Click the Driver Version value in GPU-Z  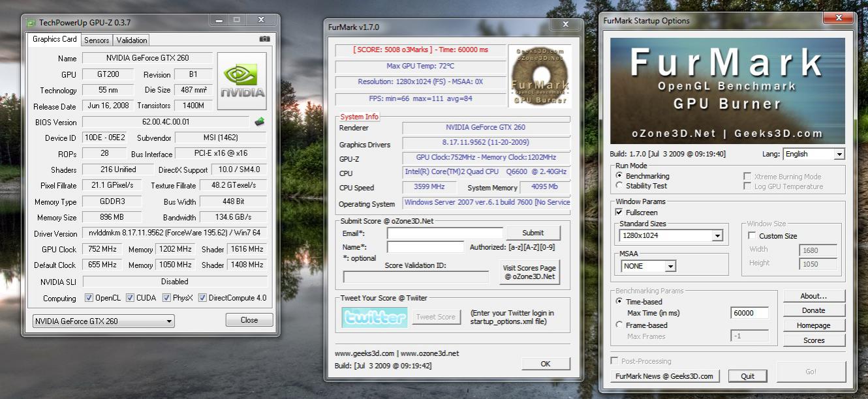point(174,233)
